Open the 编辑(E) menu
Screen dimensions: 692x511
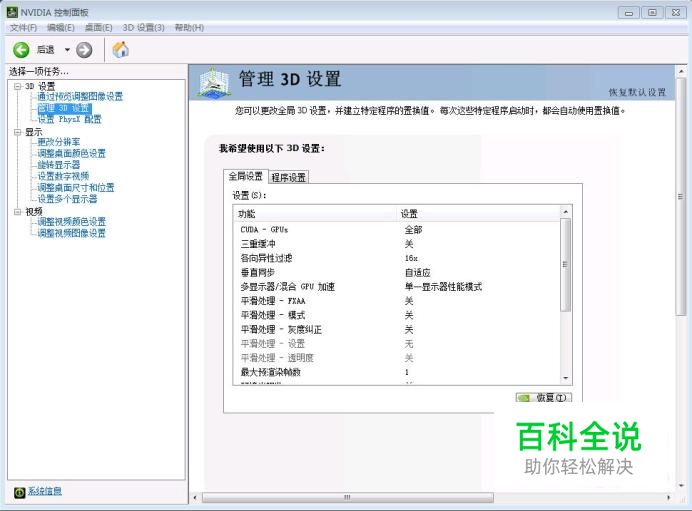(61, 28)
